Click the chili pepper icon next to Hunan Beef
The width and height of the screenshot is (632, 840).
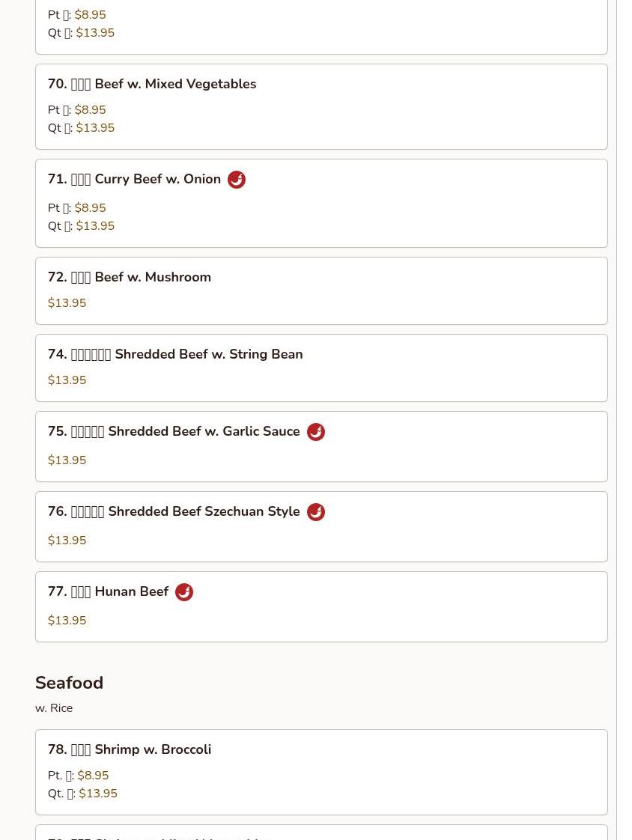point(184,592)
